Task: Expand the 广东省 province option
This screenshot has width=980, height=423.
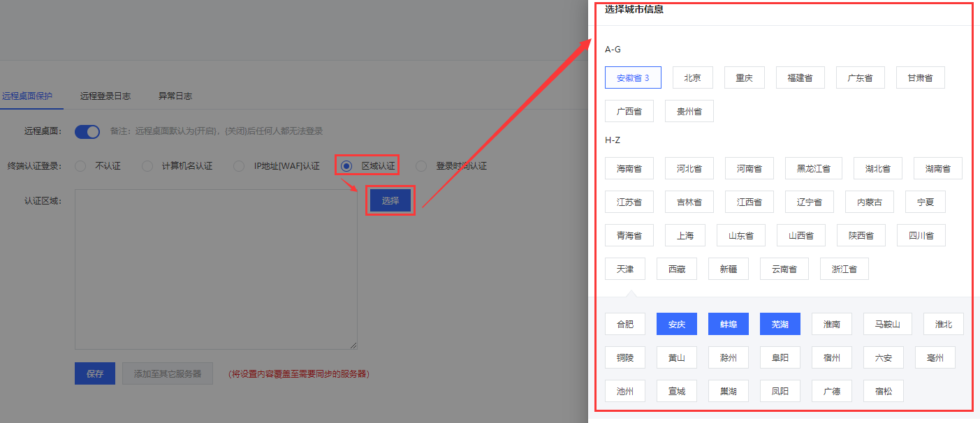Action: point(860,77)
